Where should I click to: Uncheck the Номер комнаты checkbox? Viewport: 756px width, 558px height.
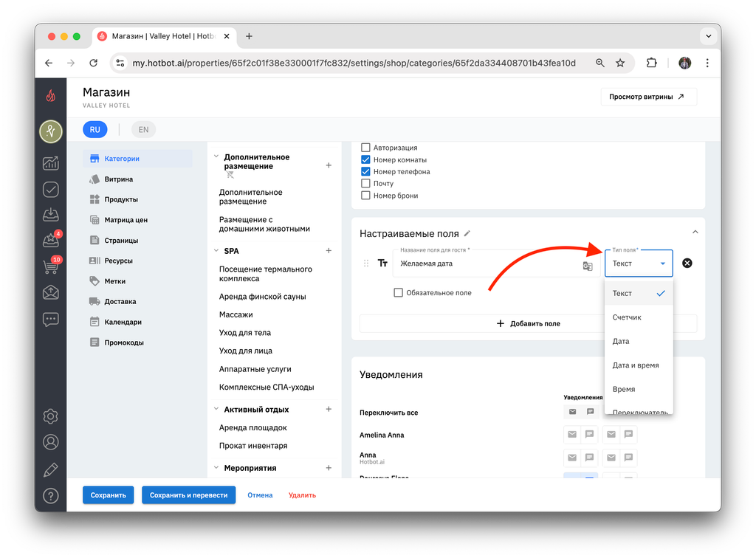tap(365, 159)
